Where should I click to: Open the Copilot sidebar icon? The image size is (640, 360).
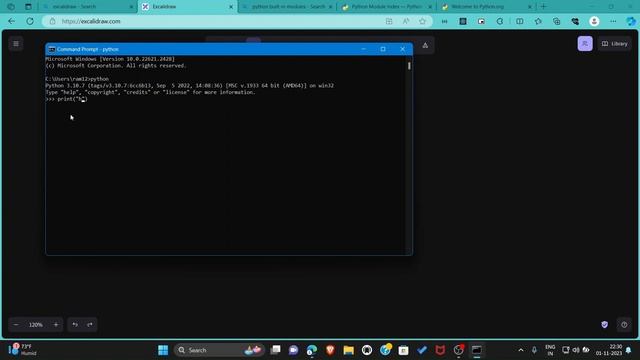[631, 21]
